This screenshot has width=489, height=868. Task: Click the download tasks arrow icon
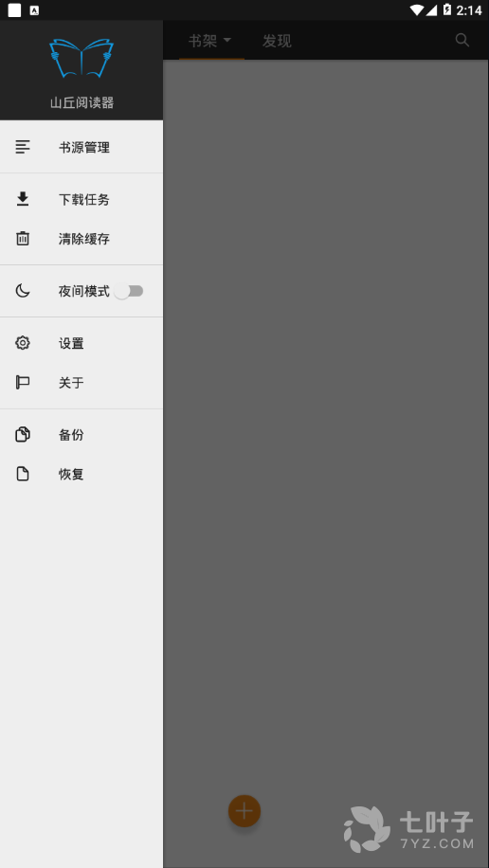pyautogui.click(x=23, y=199)
